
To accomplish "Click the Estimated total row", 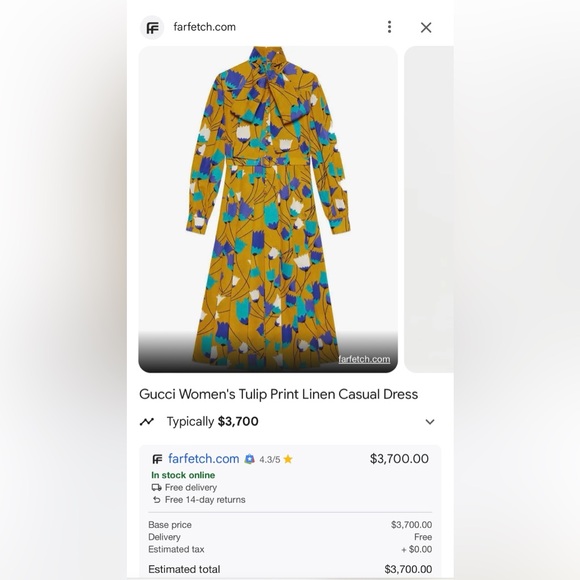I will pyautogui.click(x=290, y=569).
